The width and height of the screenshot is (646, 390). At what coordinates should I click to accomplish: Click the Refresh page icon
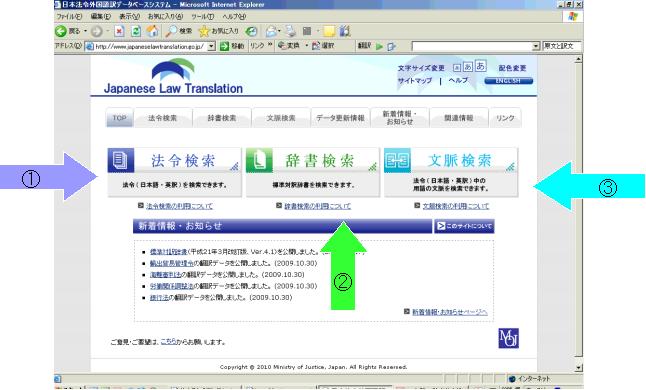click(x=136, y=31)
